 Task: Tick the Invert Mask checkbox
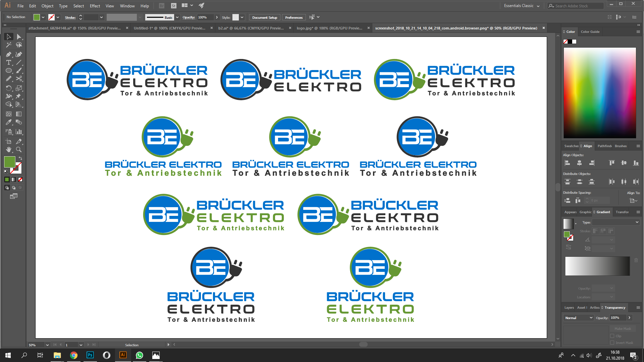click(612, 343)
